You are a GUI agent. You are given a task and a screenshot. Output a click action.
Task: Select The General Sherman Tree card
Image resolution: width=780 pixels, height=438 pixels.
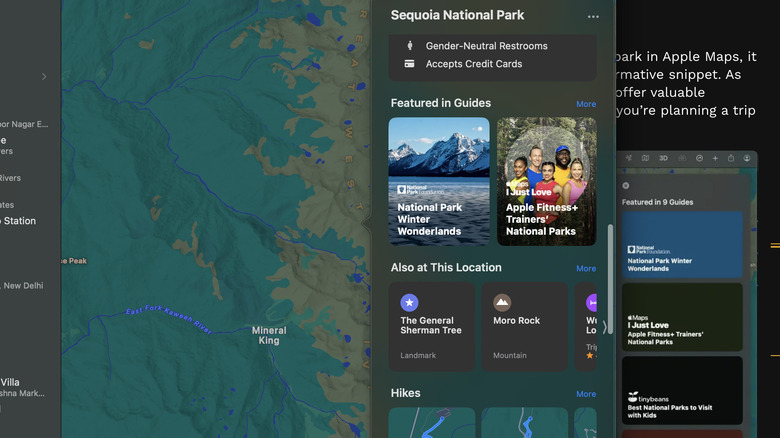(x=432, y=327)
